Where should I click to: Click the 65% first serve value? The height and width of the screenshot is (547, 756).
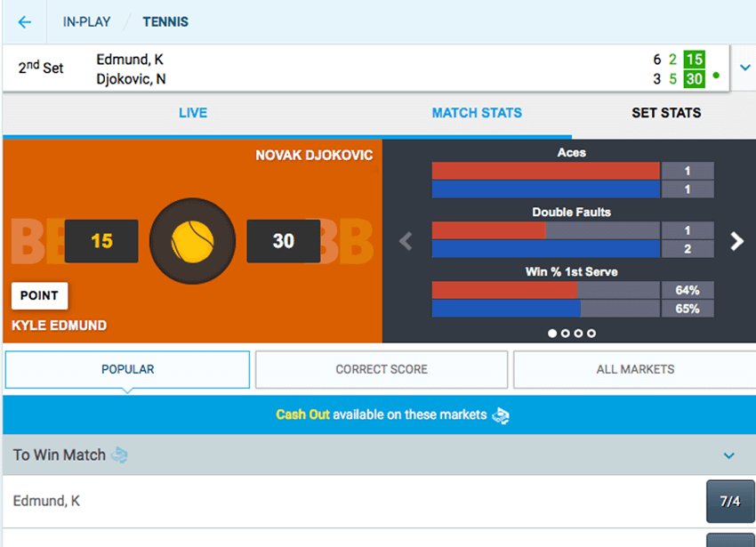688,309
